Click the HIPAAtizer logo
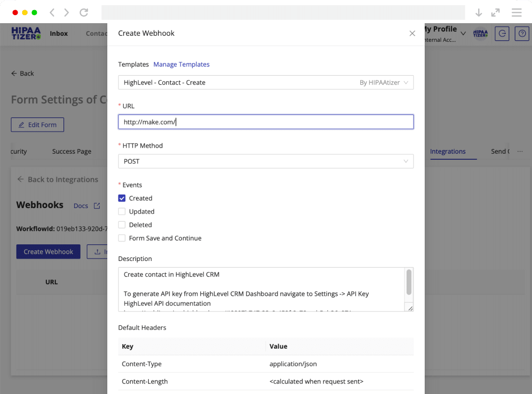Image resolution: width=532 pixels, height=394 pixels. coord(26,33)
